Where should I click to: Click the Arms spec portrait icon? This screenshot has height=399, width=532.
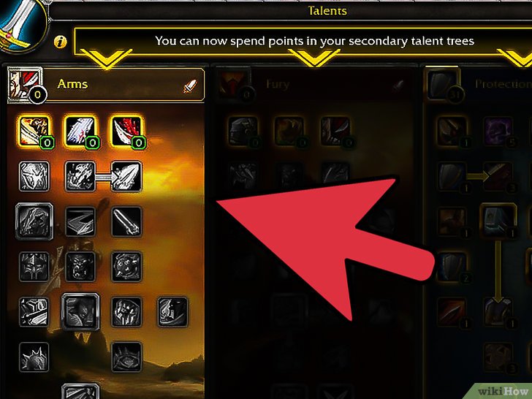click(x=26, y=85)
